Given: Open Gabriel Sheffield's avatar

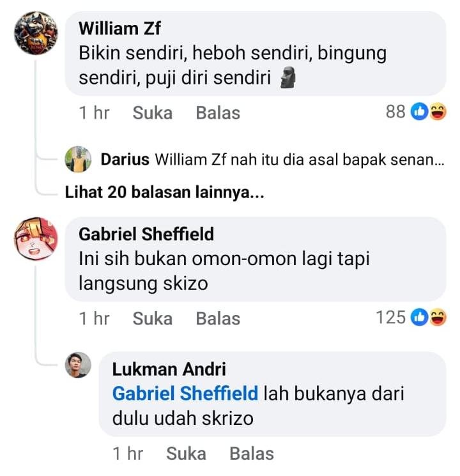Looking at the screenshot, I should (x=36, y=238).
